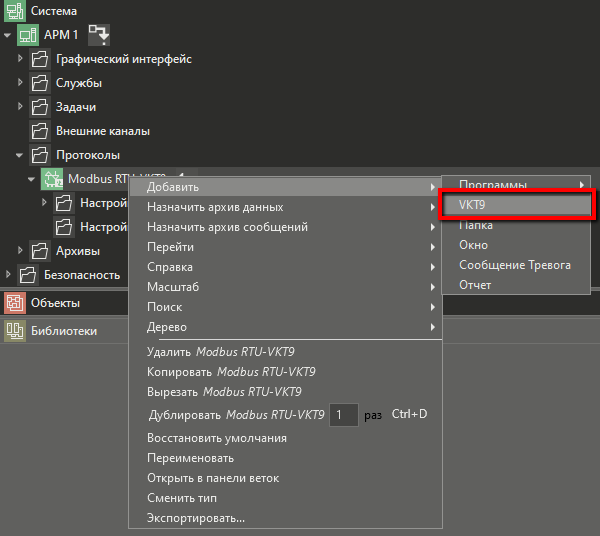Viewport: 600px width, 536px height.
Task: Choose Сообщение Тревога from the submenu
Action: (514, 265)
